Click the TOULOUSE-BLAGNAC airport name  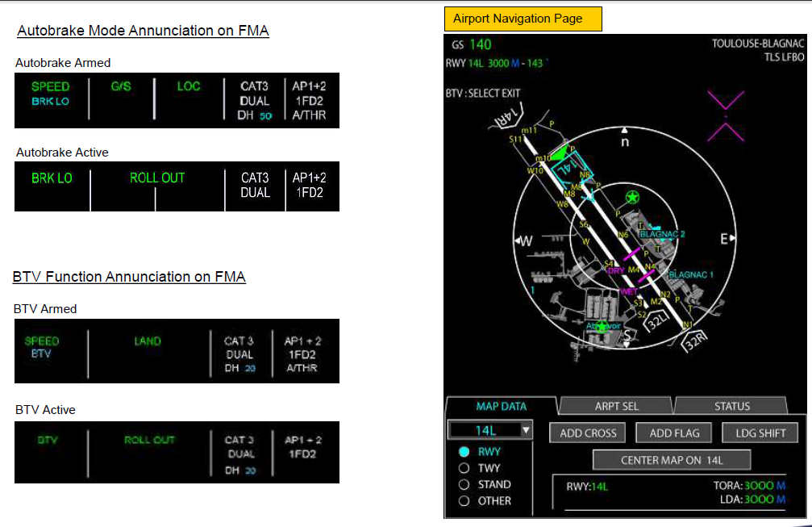click(758, 44)
